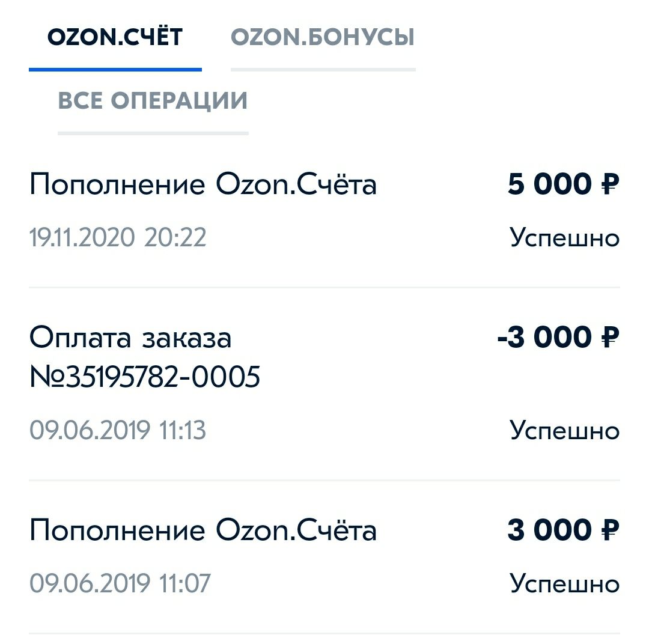Click the positive 3 000 ₽ top-up amount
The width and height of the screenshot is (649, 644).
[563, 531]
